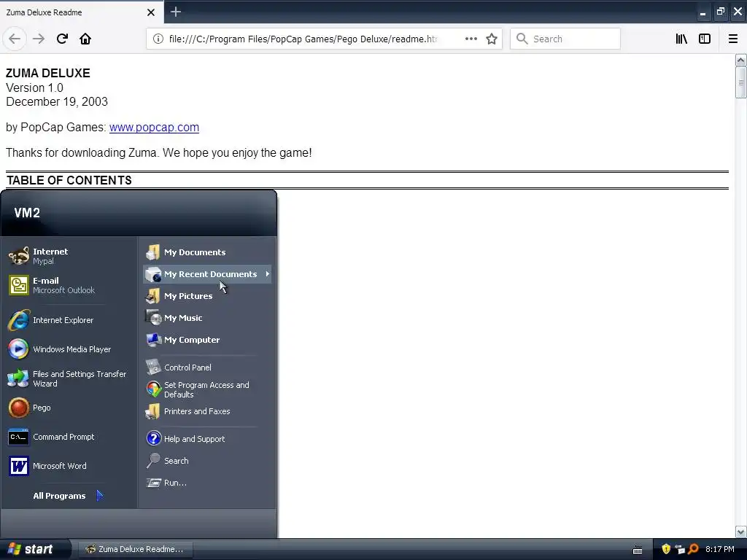Open Control Panel
The width and height of the screenshot is (747, 560).
207,367
